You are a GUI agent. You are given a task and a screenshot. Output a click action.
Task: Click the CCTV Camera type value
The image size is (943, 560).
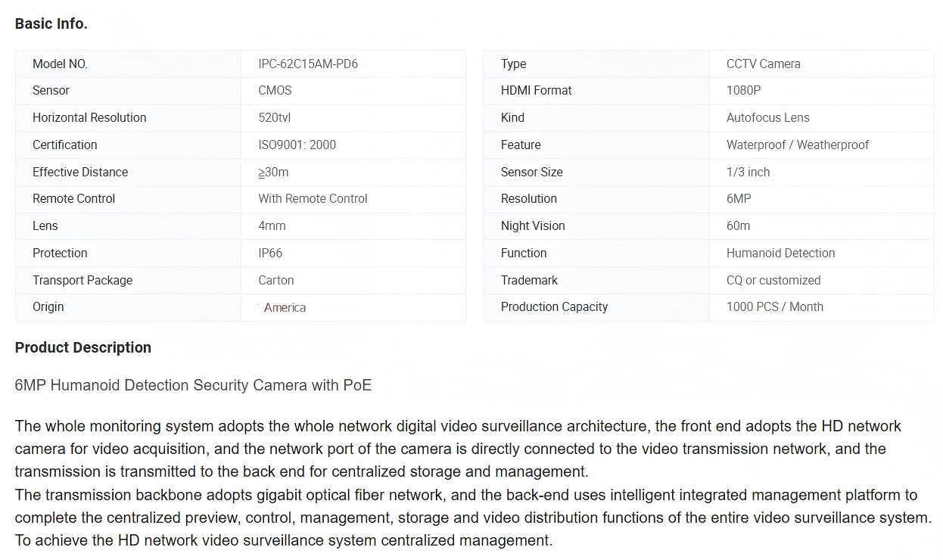point(763,64)
